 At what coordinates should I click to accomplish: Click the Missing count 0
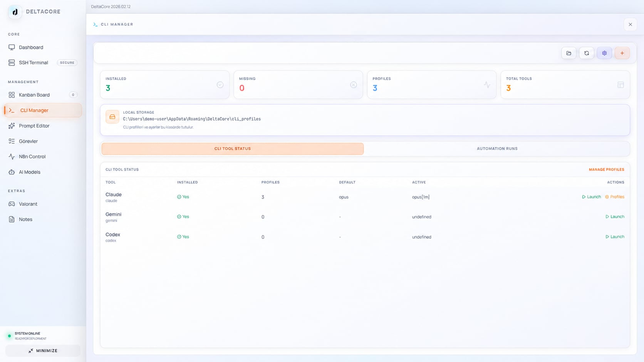(242, 88)
